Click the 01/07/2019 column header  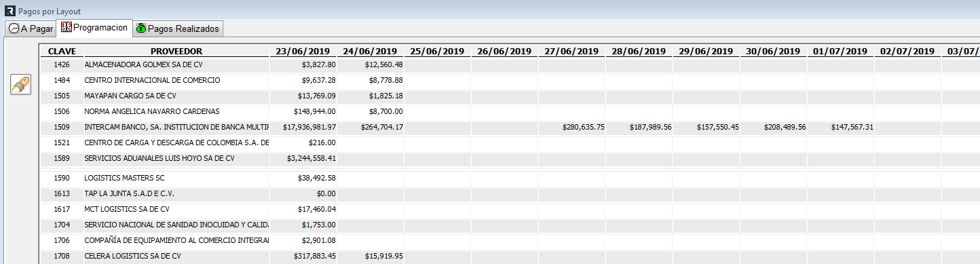841,52
